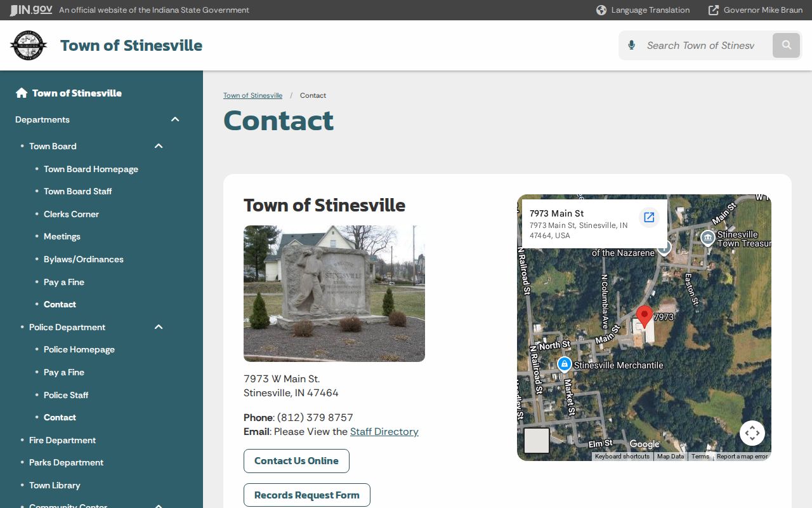Open Clerks Corner in sidebar
The image size is (812, 508).
tap(71, 214)
